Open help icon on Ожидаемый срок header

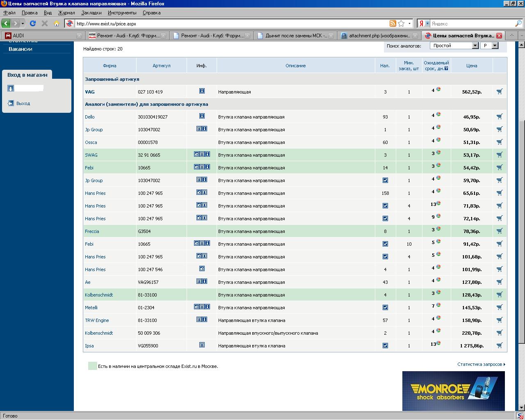[446, 68]
